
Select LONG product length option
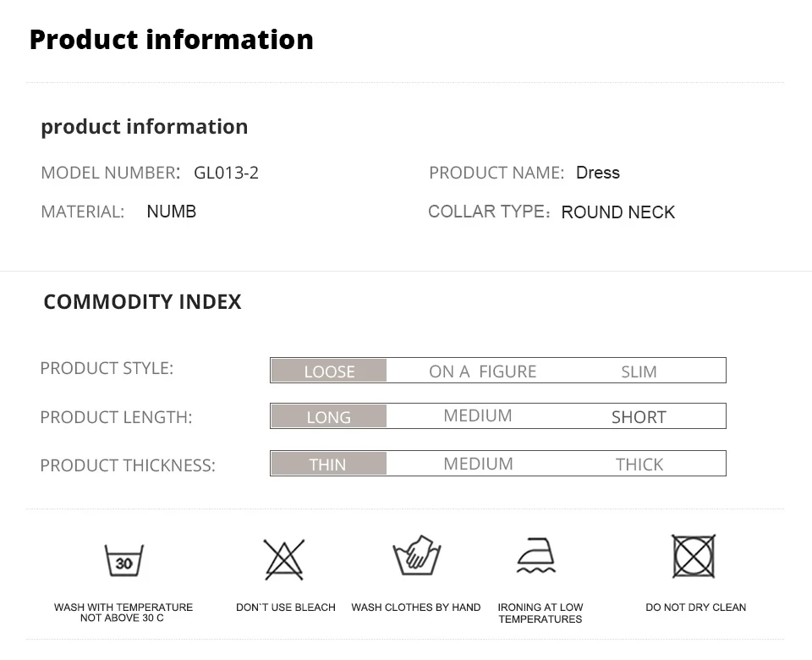point(329,416)
